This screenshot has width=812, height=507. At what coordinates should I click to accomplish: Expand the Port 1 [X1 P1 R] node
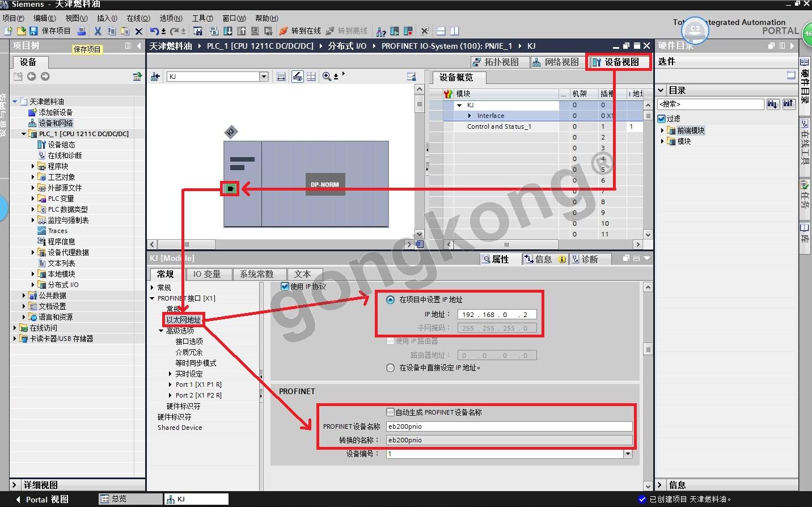click(x=170, y=385)
